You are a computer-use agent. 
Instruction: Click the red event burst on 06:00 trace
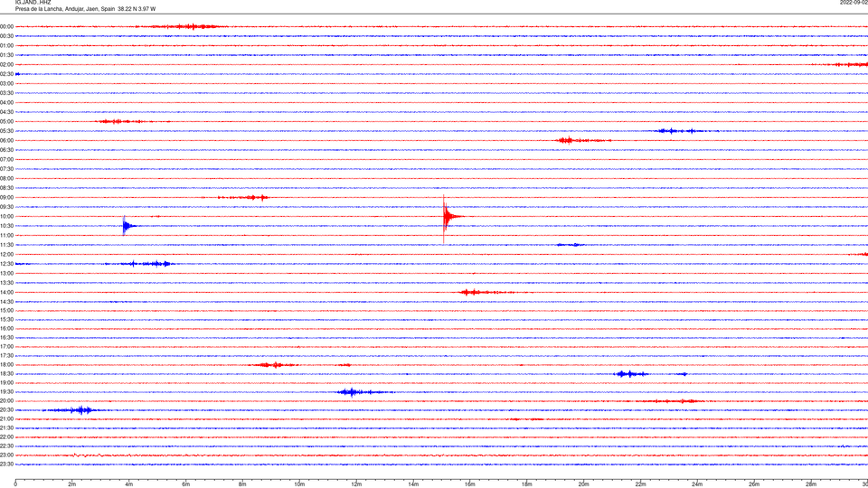[581, 141]
